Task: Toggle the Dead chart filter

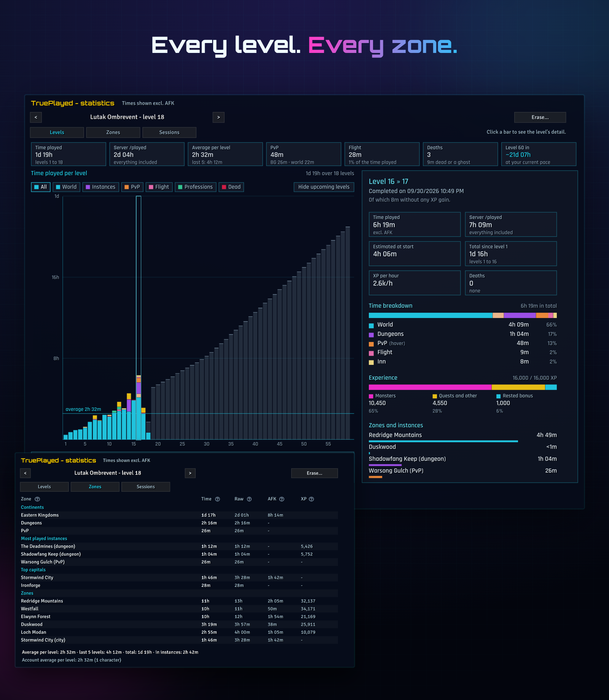Action: pyautogui.click(x=231, y=187)
